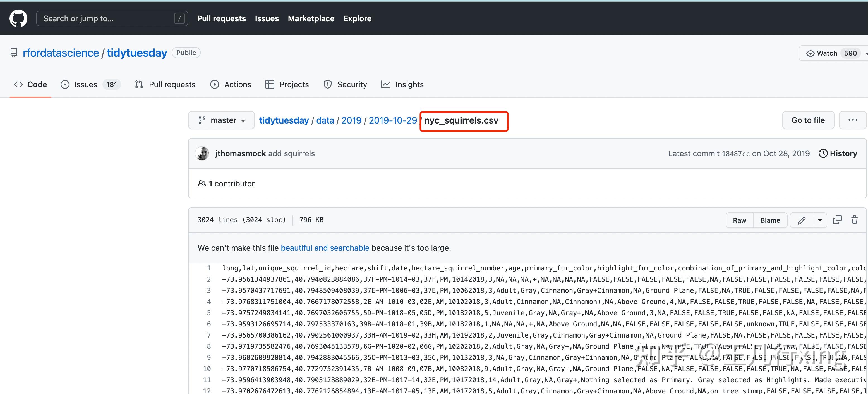868x394 pixels.
Task: Follow the 'beautiful and searchable' link
Action: pyautogui.click(x=325, y=248)
